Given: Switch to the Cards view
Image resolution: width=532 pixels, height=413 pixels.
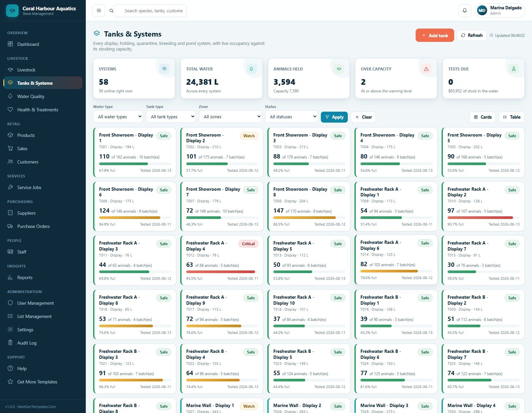Looking at the screenshot, I should tap(483, 117).
